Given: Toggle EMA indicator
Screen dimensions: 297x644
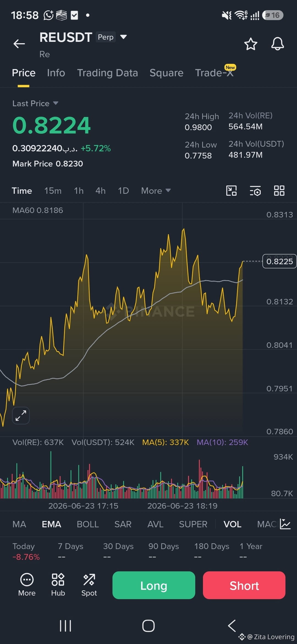Looking at the screenshot, I should click(51, 524).
